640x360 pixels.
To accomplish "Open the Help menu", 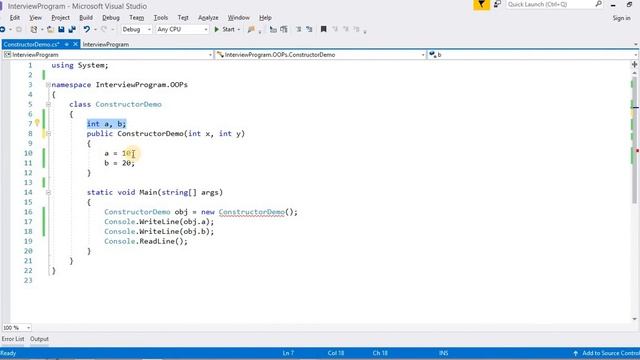I will click(265, 18).
